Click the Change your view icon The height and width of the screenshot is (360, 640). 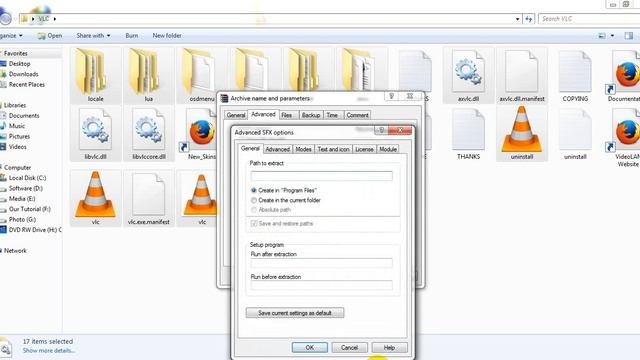[x=602, y=36]
